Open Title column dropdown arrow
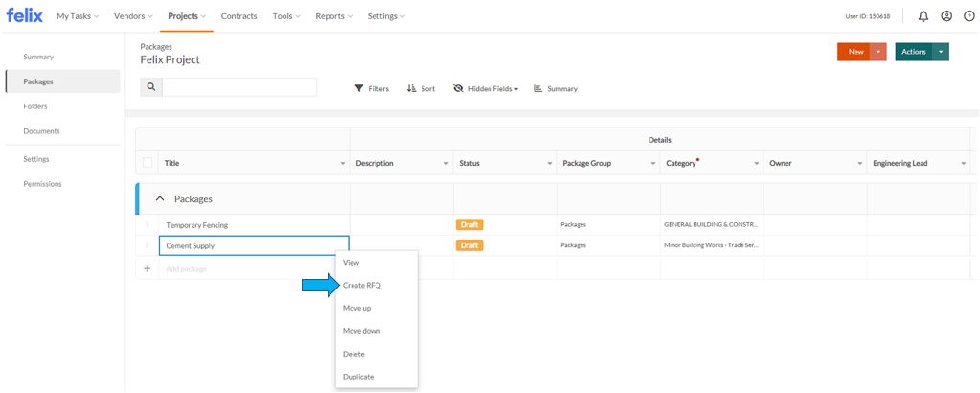 pos(343,163)
